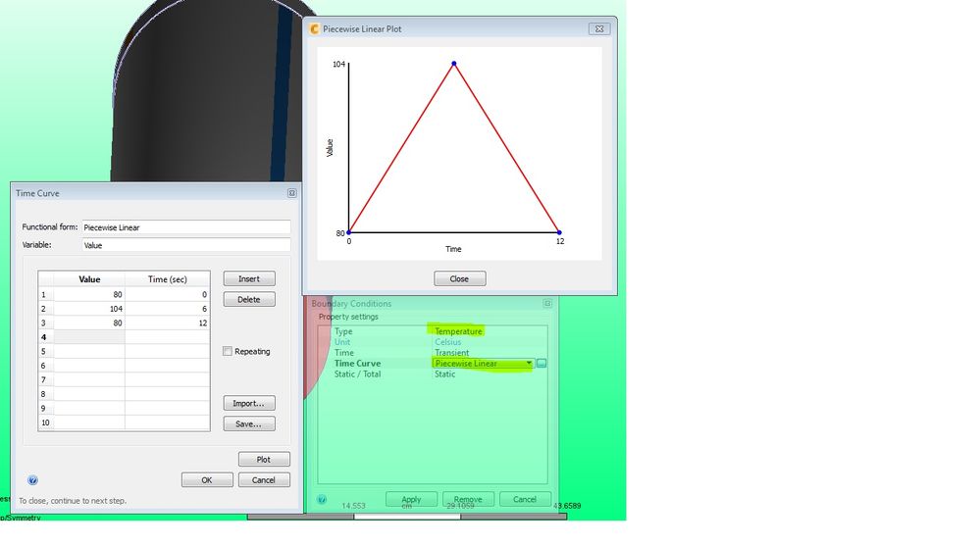Click the Piecewise Linear Plot title icon
Viewport: 980px width, 547px height.
click(314, 28)
